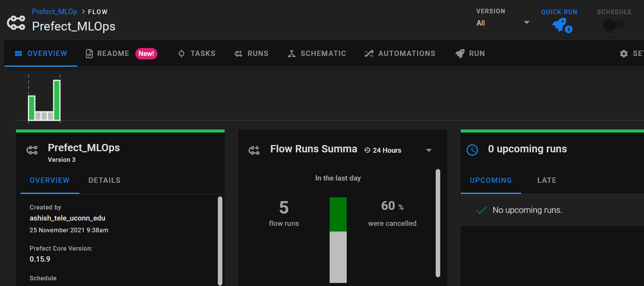Click the Prefect Core Version value 0.15.9
Screen dimensions: 644x286
[x=40, y=259]
